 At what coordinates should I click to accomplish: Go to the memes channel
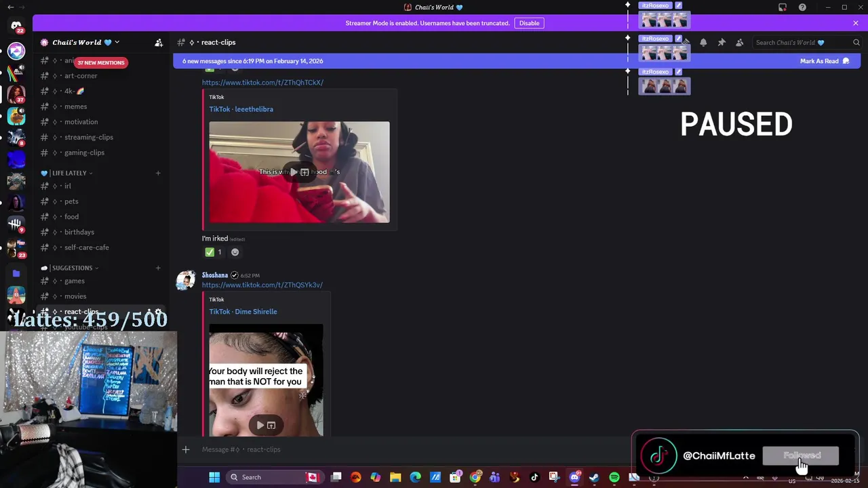click(x=75, y=106)
